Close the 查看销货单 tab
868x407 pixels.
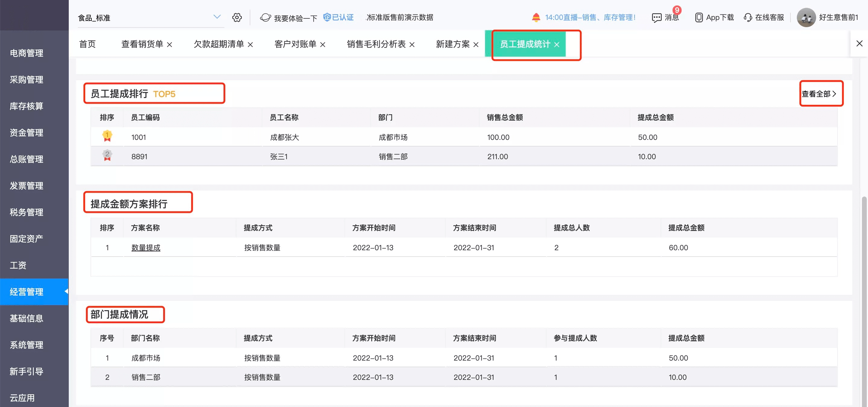click(x=169, y=45)
